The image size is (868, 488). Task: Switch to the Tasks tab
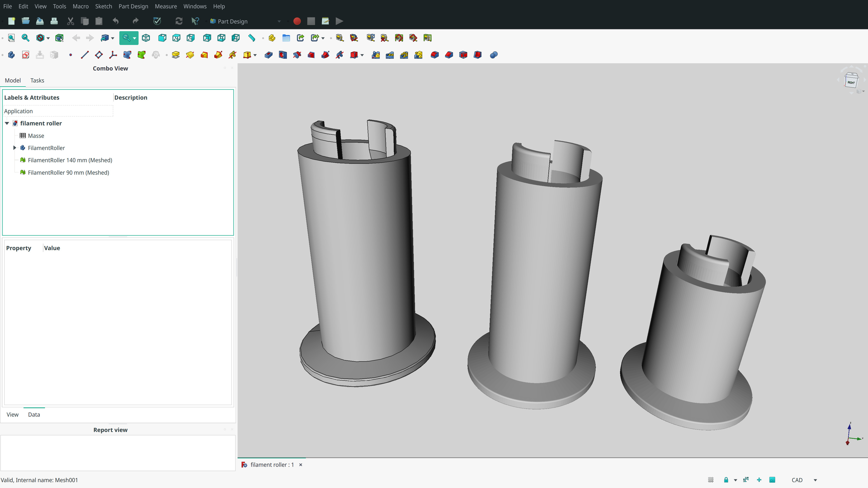coord(37,80)
